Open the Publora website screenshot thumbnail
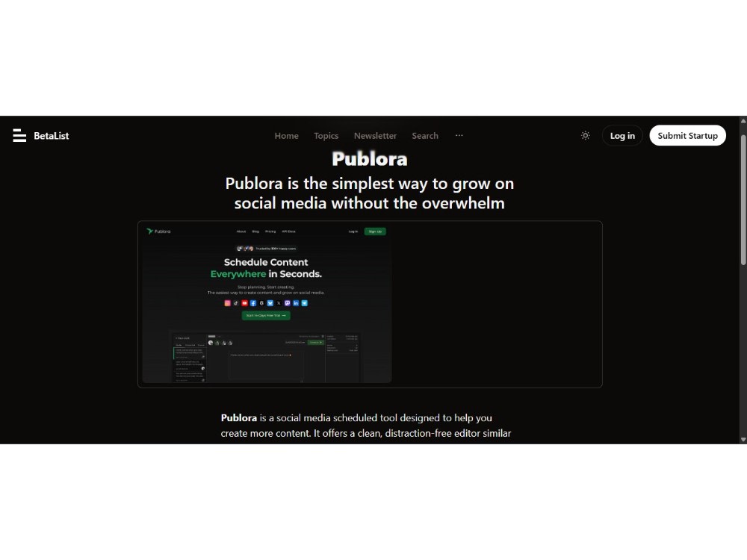747x560 pixels. 267,305
